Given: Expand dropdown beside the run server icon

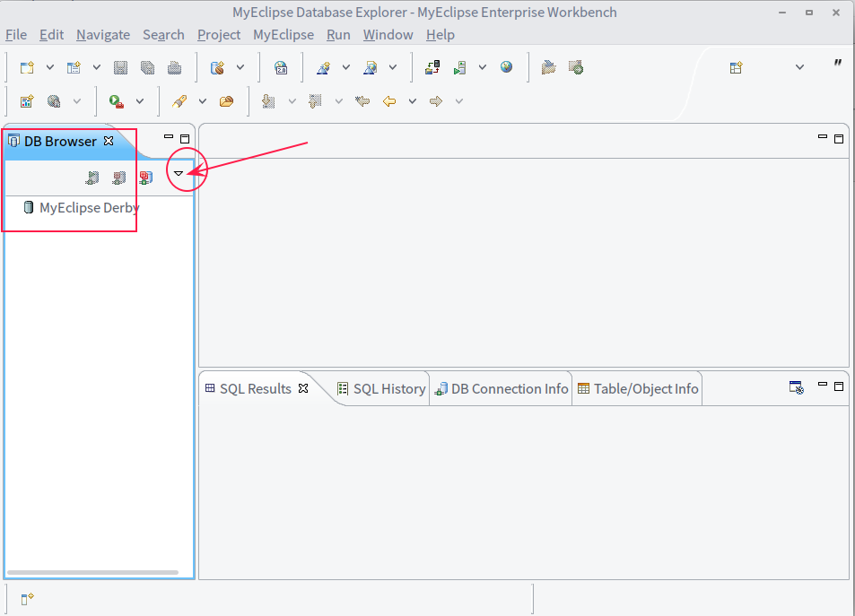Looking at the screenshot, I should pyautogui.click(x=482, y=67).
